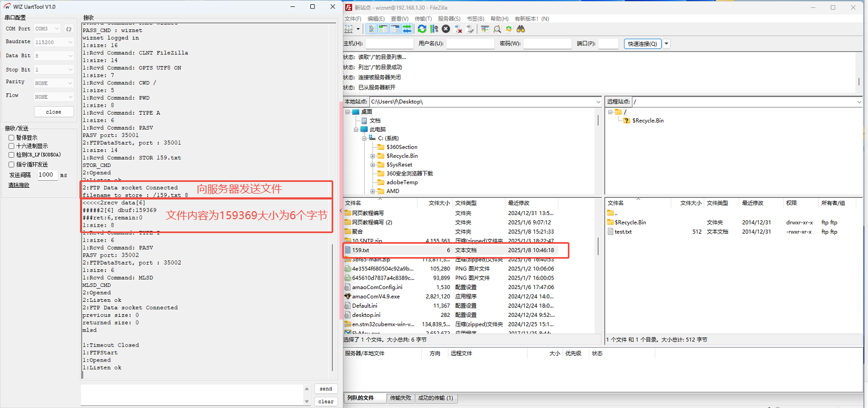Open the 服务器(S) menu
This screenshot has height=408, width=868.
click(x=449, y=19)
